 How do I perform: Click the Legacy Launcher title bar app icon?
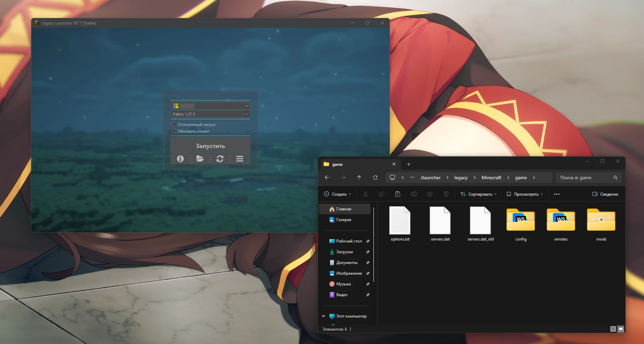pyautogui.click(x=37, y=23)
